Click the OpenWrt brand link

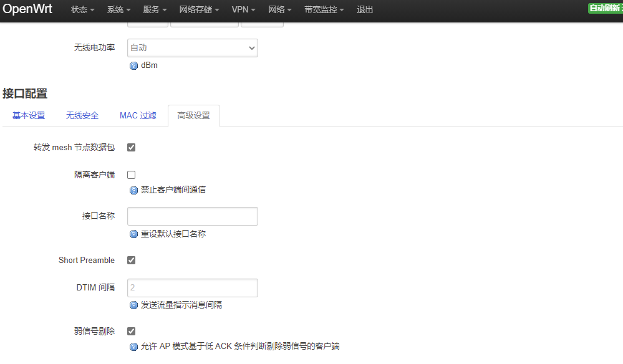click(x=27, y=9)
